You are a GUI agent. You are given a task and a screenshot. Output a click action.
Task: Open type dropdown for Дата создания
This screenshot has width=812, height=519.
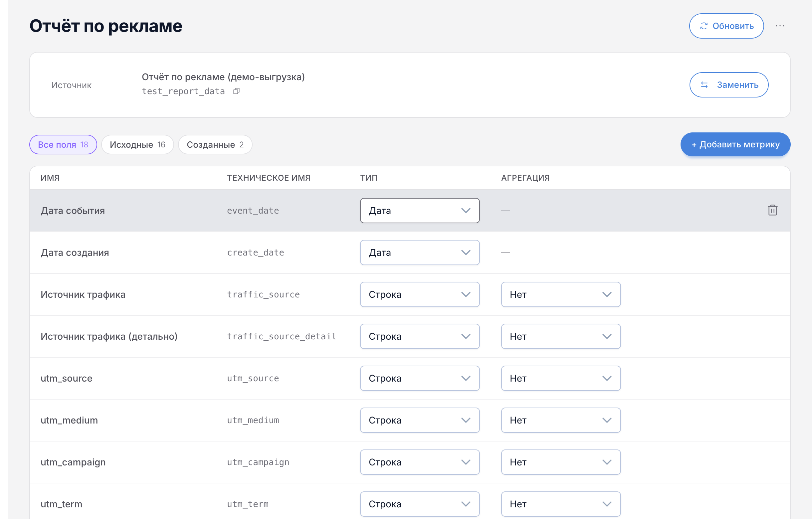(420, 253)
